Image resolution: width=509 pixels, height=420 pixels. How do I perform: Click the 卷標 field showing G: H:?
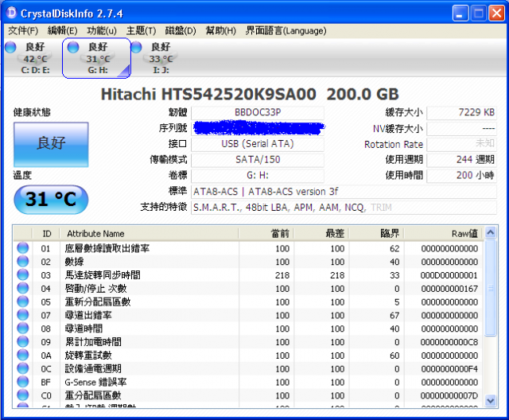pyautogui.click(x=258, y=176)
